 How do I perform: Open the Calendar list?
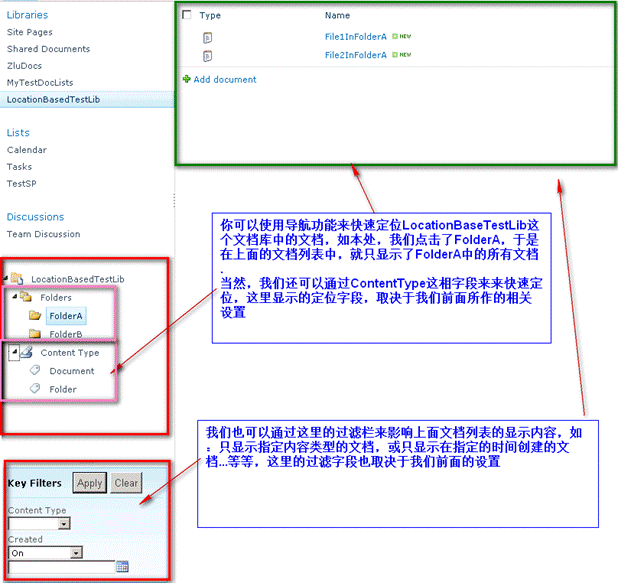point(26,150)
